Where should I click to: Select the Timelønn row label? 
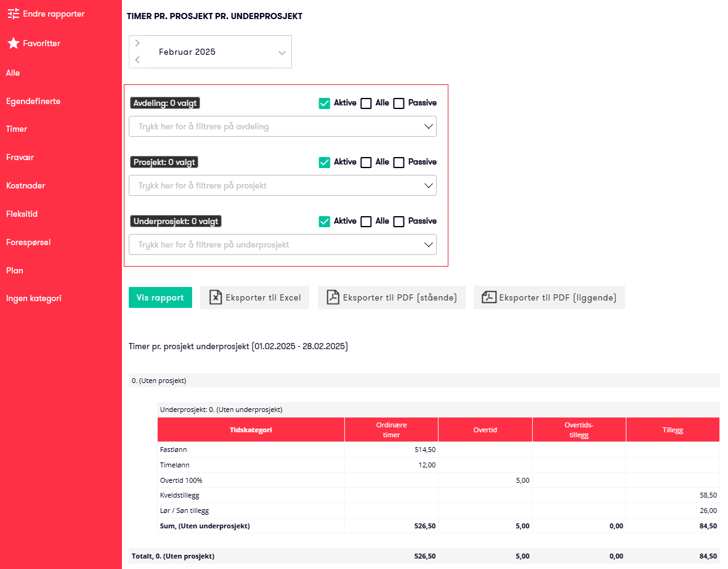click(174, 465)
